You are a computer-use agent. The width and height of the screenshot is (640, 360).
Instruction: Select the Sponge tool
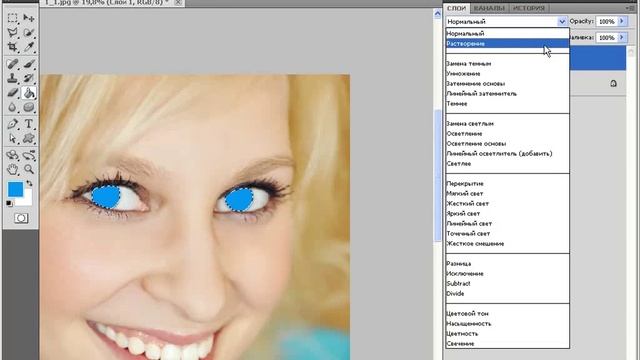(29, 107)
